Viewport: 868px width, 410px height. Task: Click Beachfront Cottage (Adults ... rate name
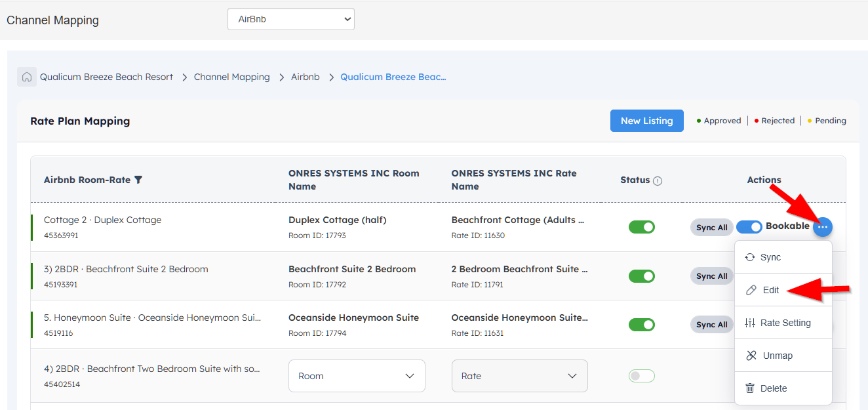click(x=518, y=220)
